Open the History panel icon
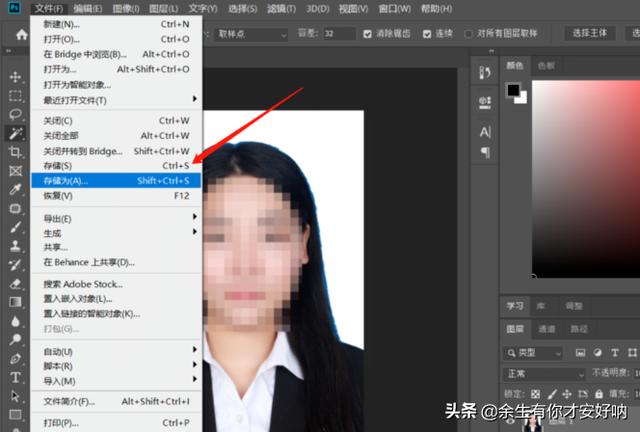Screen dimensions: 640x432 coord(485,73)
